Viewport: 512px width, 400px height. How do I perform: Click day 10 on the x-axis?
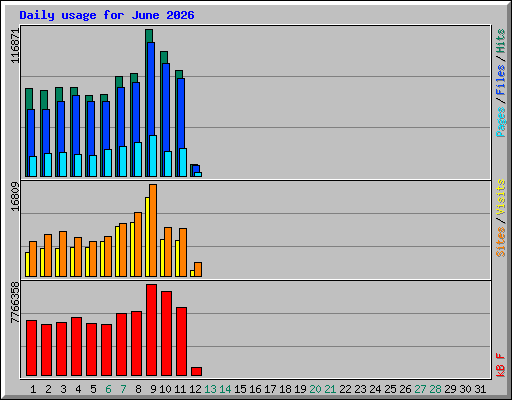click(x=165, y=389)
